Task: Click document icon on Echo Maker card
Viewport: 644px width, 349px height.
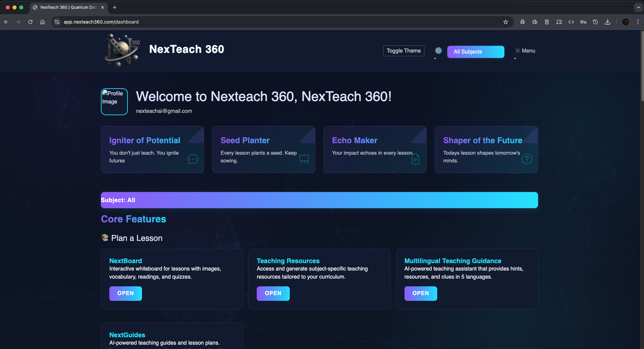Action: coord(416,159)
